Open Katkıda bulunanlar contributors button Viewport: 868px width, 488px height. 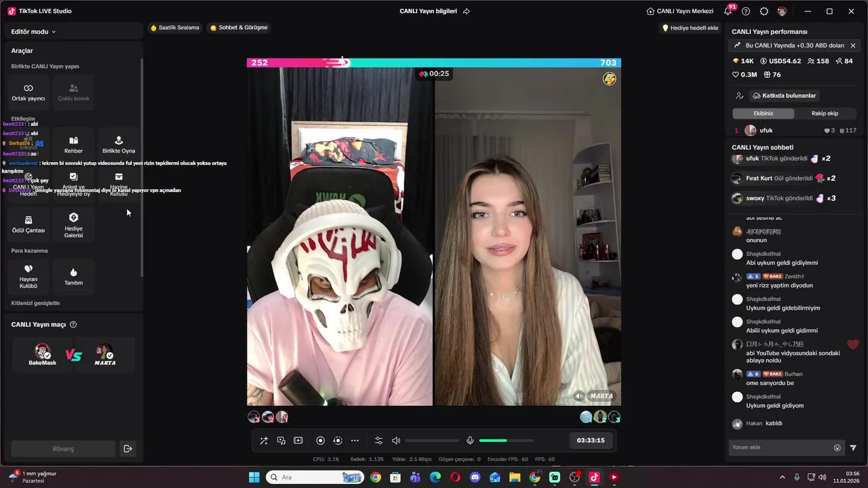784,96
